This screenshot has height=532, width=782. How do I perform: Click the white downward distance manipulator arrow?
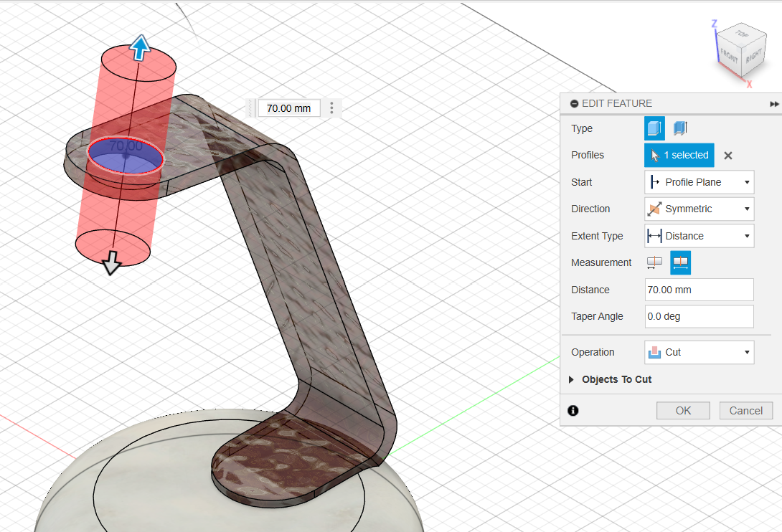pos(112,262)
